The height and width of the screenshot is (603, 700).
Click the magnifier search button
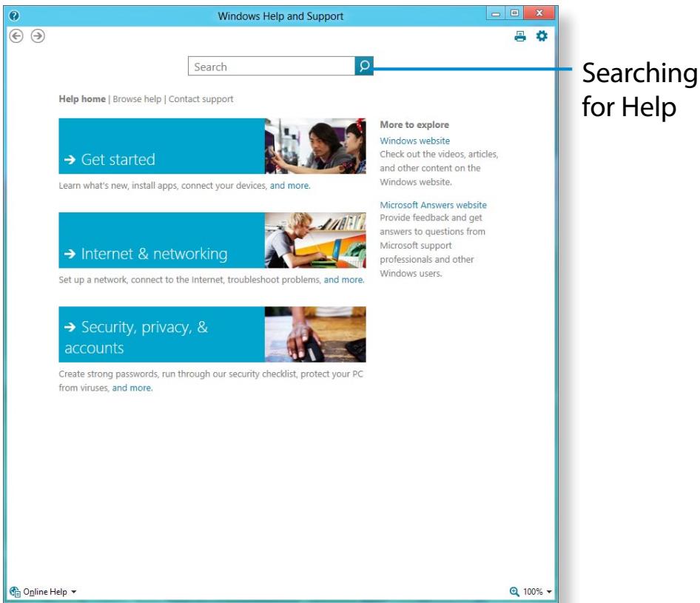coord(364,67)
